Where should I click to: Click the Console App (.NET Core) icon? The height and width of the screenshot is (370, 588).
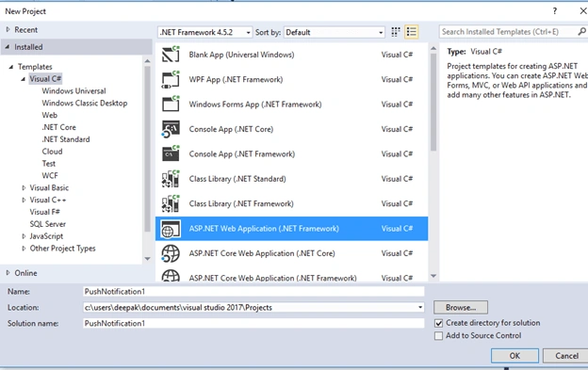point(171,129)
